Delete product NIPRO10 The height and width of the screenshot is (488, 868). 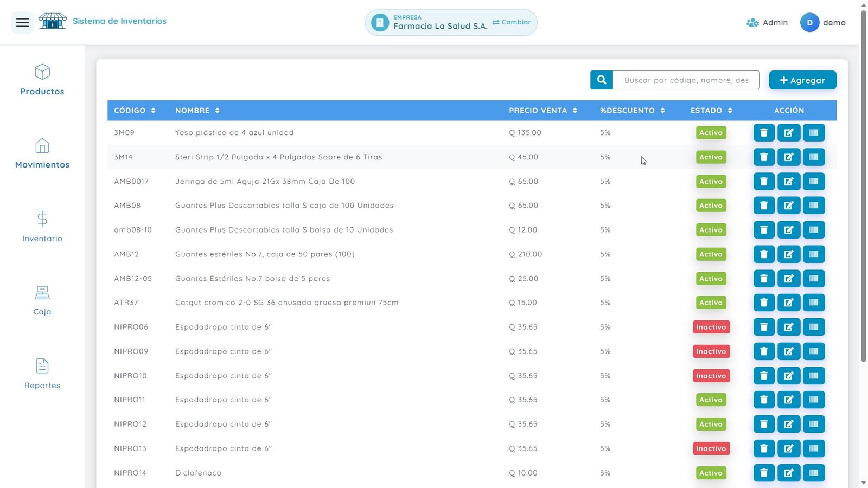(x=764, y=376)
